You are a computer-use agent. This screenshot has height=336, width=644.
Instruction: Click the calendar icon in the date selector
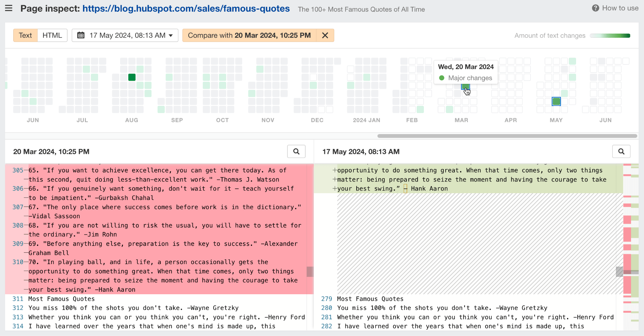click(81, 35)
